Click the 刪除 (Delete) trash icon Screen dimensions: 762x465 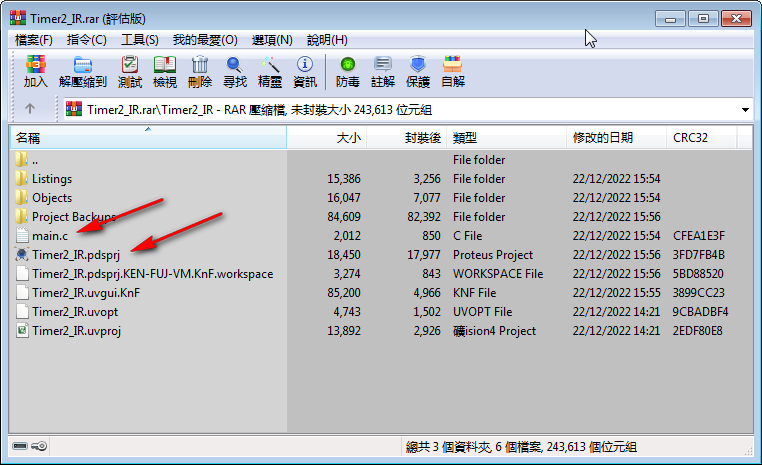(x=200, y=64)
